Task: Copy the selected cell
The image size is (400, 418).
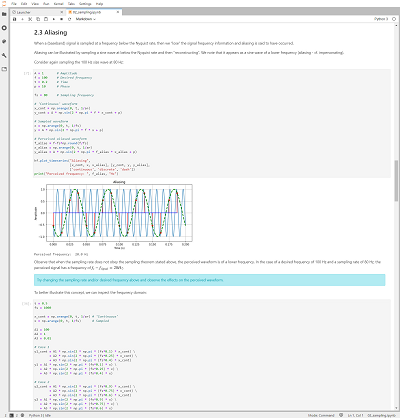Action: [x=38, y=19]
